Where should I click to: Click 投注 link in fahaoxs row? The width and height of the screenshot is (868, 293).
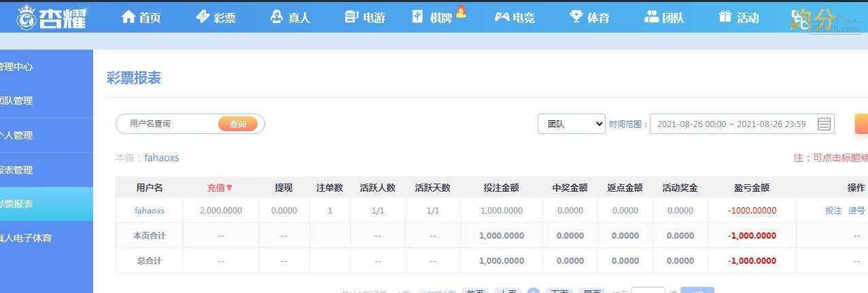pyautogui.click(x=834, y=211)
